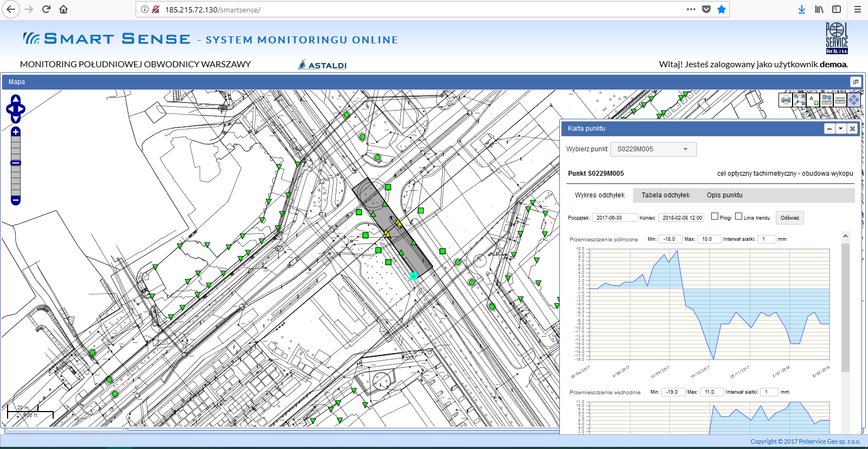Click Interwał siatki field of wschodnie chart
The width and height of the screenshot is (868, 449).
(769, 392)
